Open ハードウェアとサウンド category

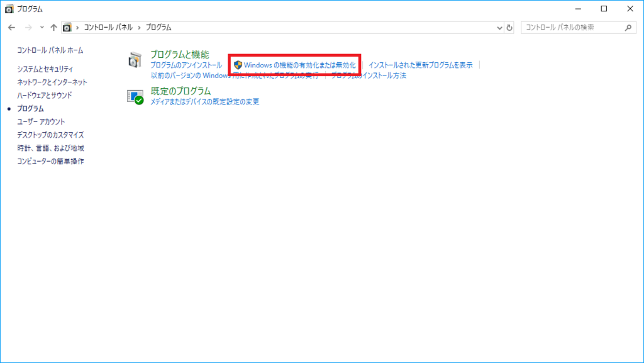coord(45,95)
